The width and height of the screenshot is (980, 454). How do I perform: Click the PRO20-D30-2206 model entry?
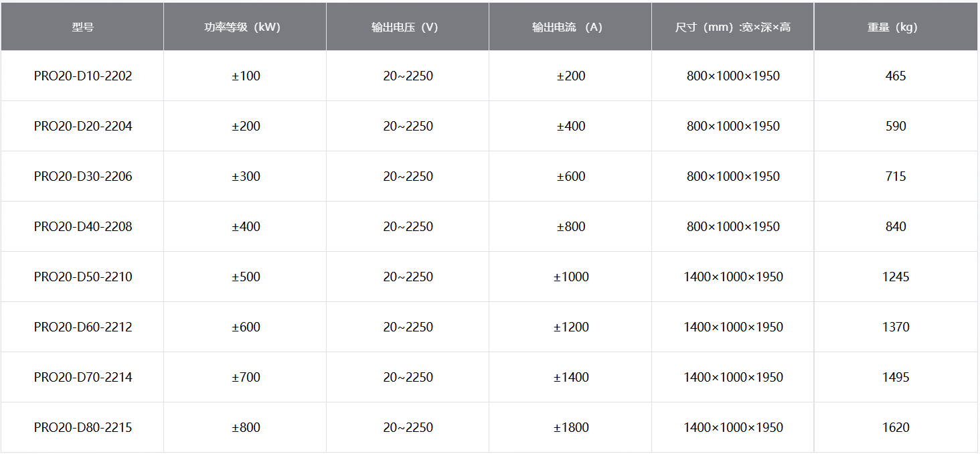click(x=83, y=176)
